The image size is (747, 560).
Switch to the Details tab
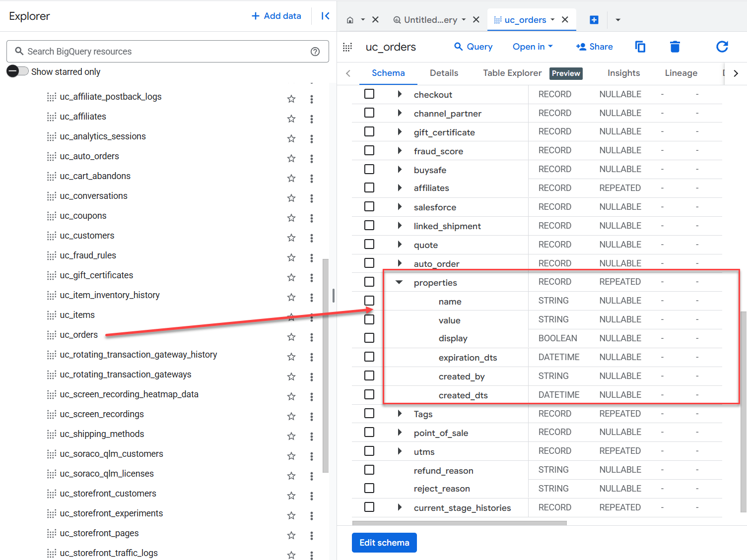pyautogui.click(x=444, y=73)
